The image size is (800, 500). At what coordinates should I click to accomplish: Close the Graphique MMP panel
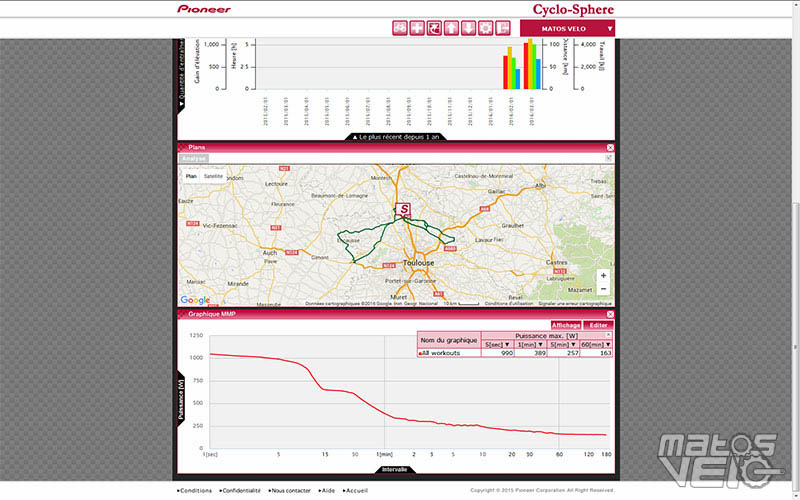610,314
